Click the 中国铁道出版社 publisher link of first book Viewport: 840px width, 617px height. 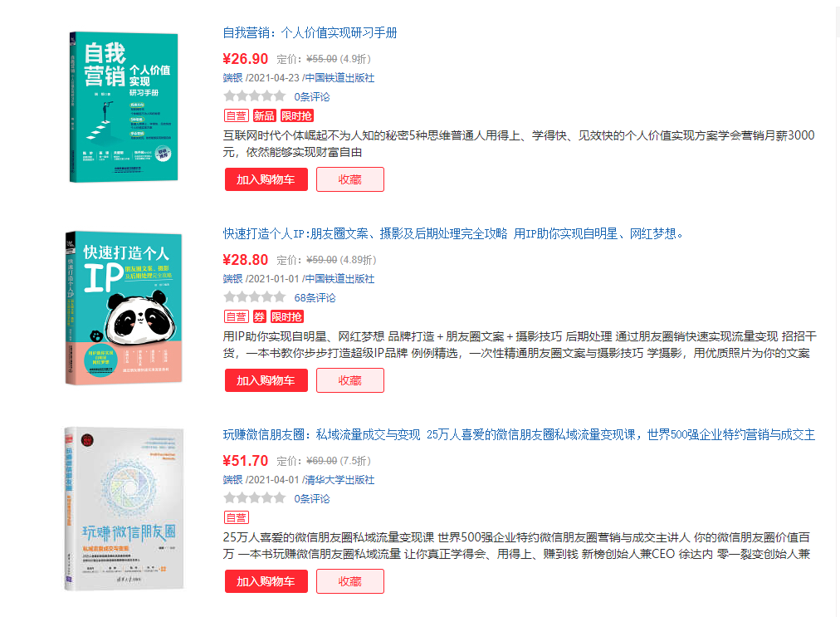[x=339, y=78]
